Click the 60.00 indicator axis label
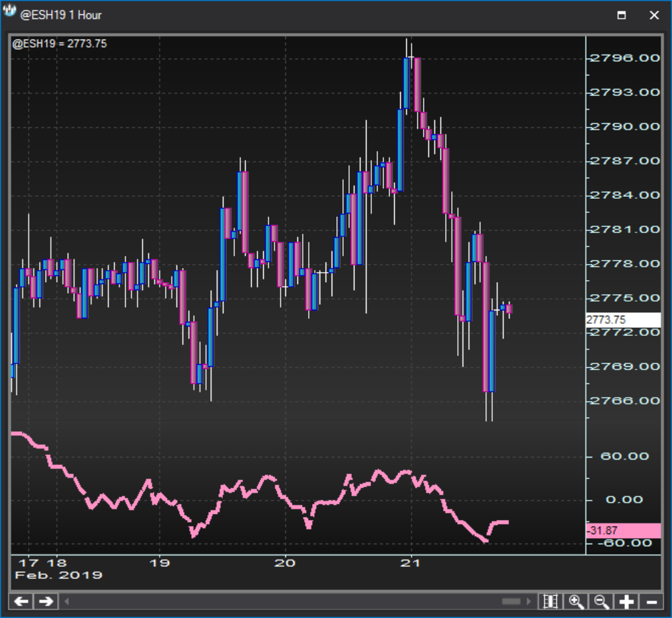This screenshot has height=618, width=672. point(624,456)
